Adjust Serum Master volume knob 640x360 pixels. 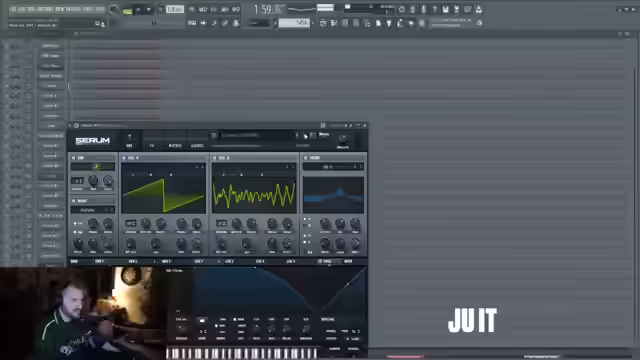(x=342, y=139)
